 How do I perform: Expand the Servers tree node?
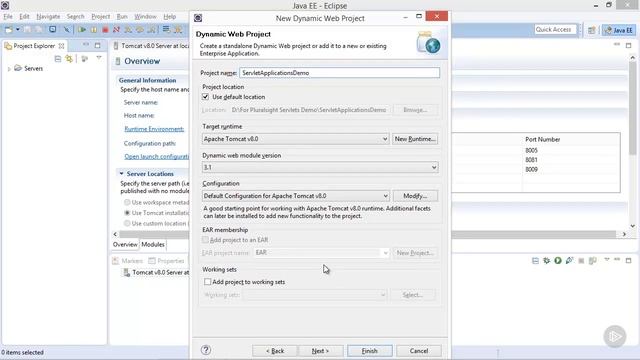pos(9,69)
